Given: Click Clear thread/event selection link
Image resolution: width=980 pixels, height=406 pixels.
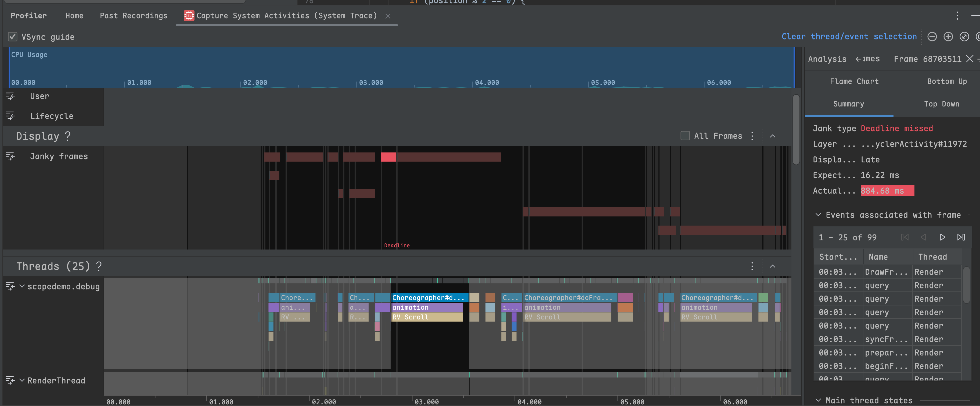Looking at the screenshot, I should click(x=849, y=37).
